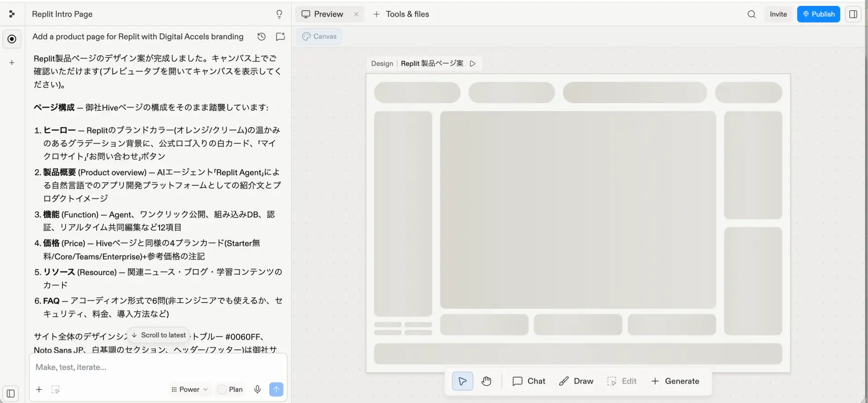The width and height of the screenshot is (868, 403).
Task: Focus the Make, test, iterate input
Action: (x=158, y=367)
